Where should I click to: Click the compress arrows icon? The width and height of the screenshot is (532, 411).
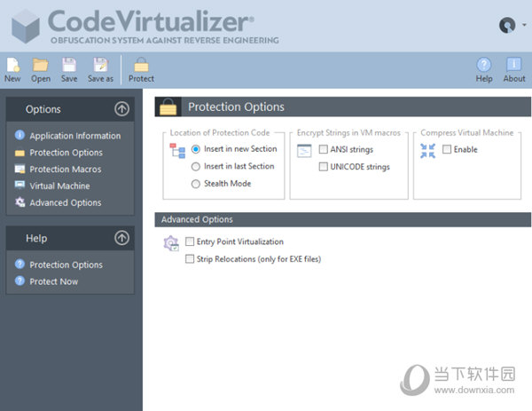click(x=427, y=151)
